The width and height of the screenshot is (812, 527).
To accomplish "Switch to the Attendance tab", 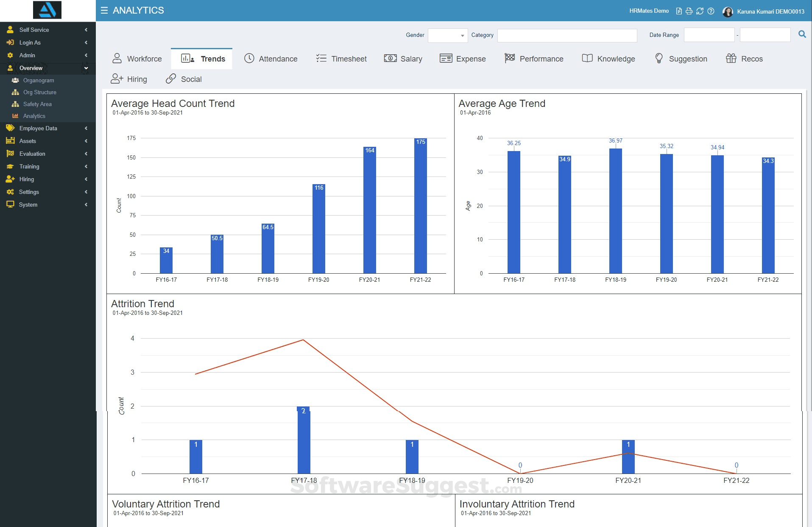I will point(271,59).
